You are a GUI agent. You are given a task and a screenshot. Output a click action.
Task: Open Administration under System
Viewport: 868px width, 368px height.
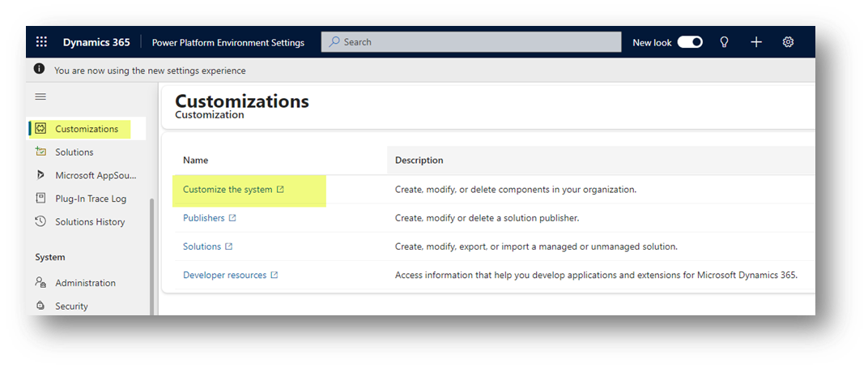click(85, 283)
